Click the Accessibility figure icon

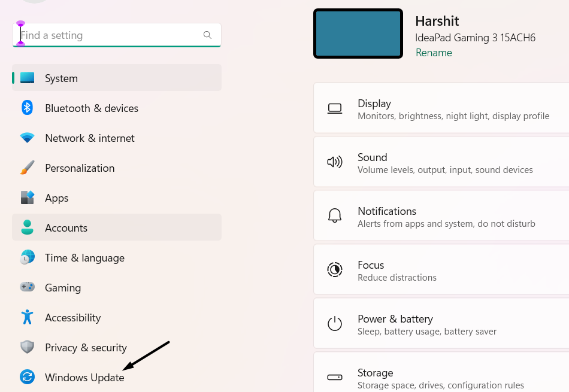[x=27, y=317]
